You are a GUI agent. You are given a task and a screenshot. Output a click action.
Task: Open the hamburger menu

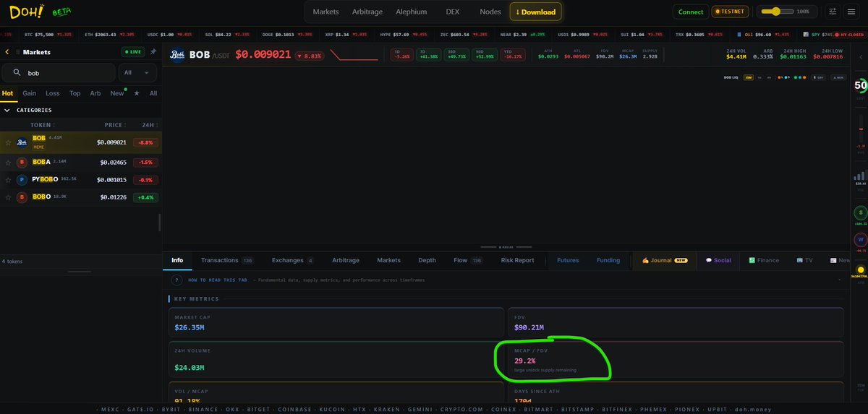[x=851, y=12]
